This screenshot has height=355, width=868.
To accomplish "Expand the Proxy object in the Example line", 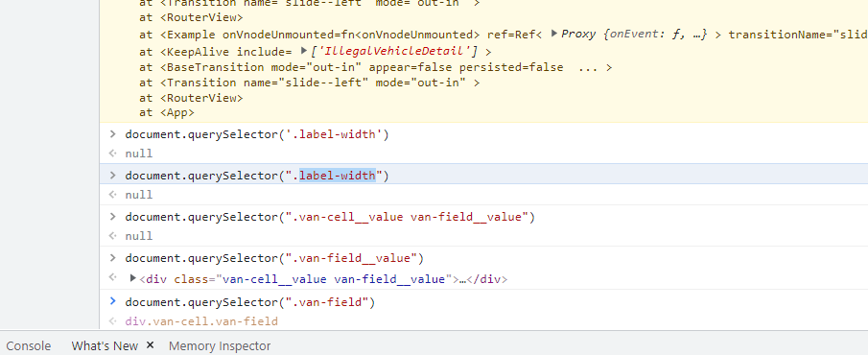I will [554, 34].
